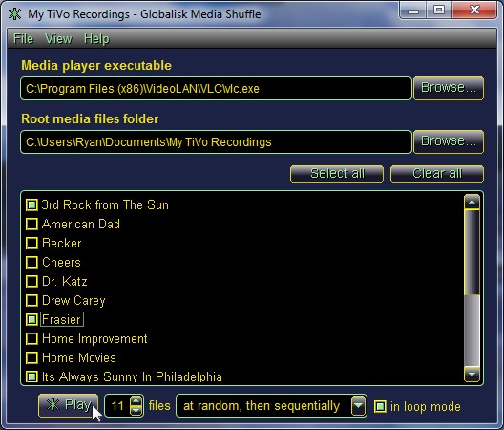Minimize the Media Shuffle window
The image size is (504, 430).
[x=413, y=10]
